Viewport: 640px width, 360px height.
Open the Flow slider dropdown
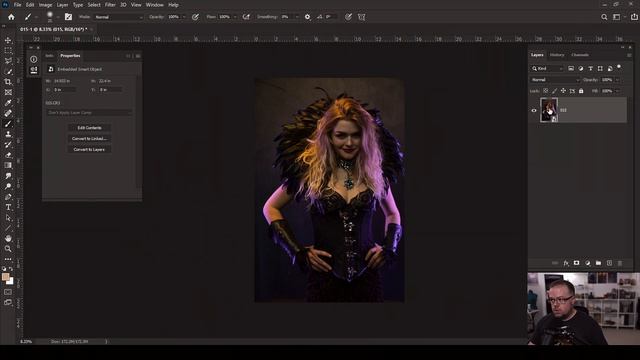(235, 17)
